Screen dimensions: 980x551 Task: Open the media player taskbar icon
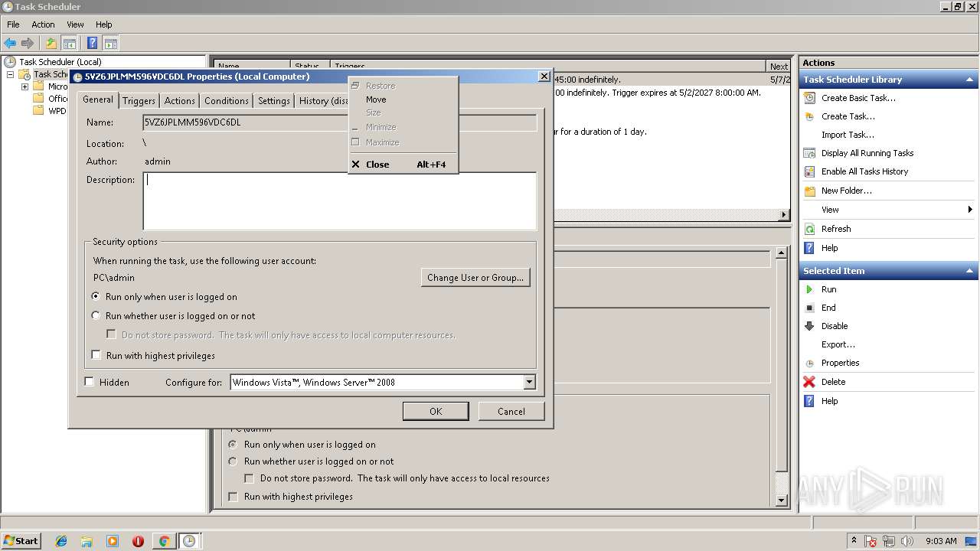click(x=113, y=541)
